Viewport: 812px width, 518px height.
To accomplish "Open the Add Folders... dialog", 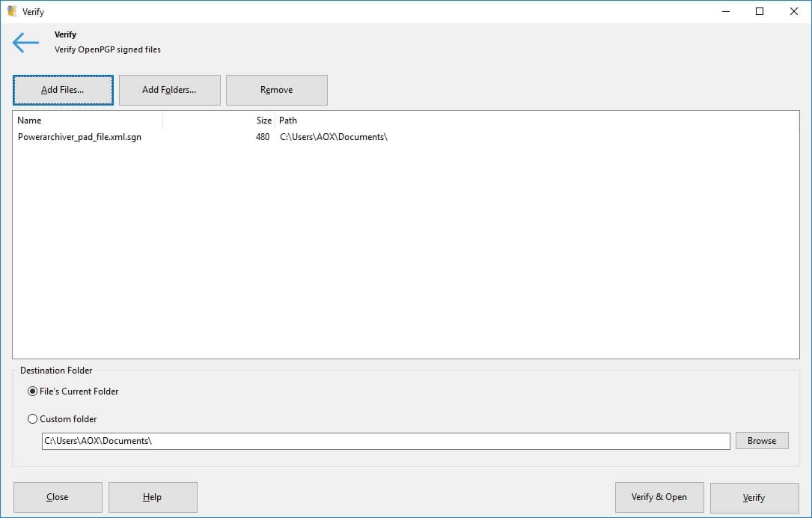I will [169, 90].
